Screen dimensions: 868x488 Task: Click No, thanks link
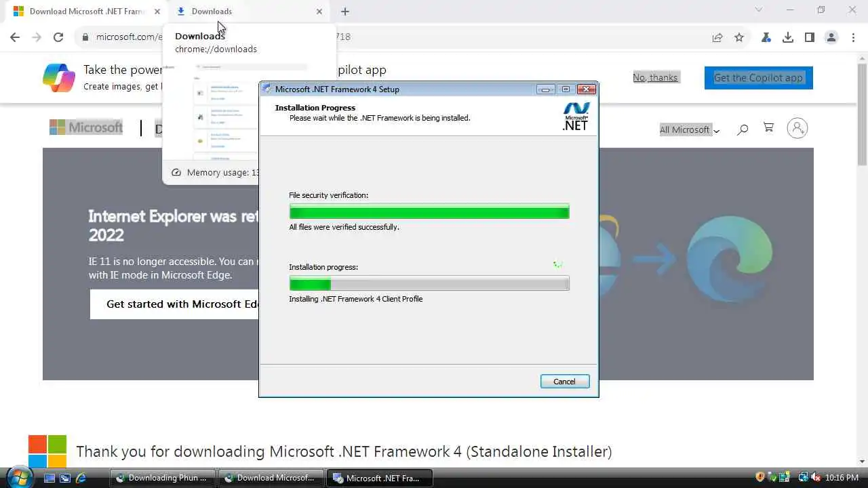655,77
